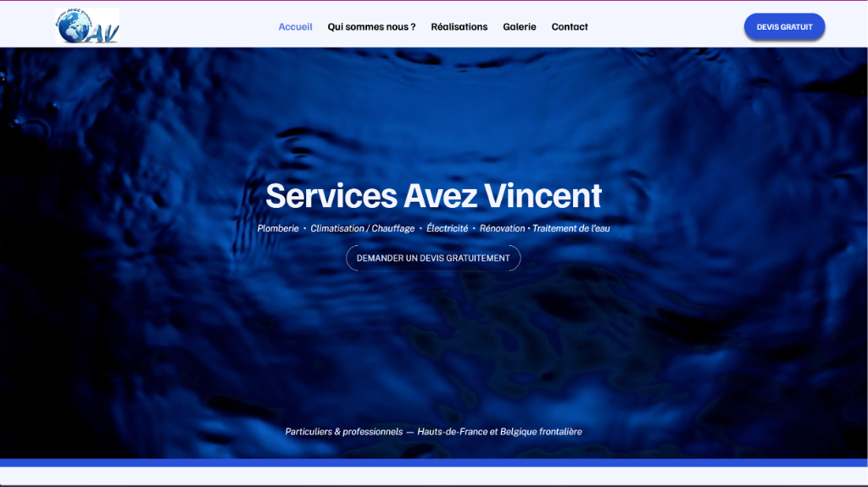Screen dimensions: 868x487
Task: Open the Accueil navigation link
Action: [295, 26]
